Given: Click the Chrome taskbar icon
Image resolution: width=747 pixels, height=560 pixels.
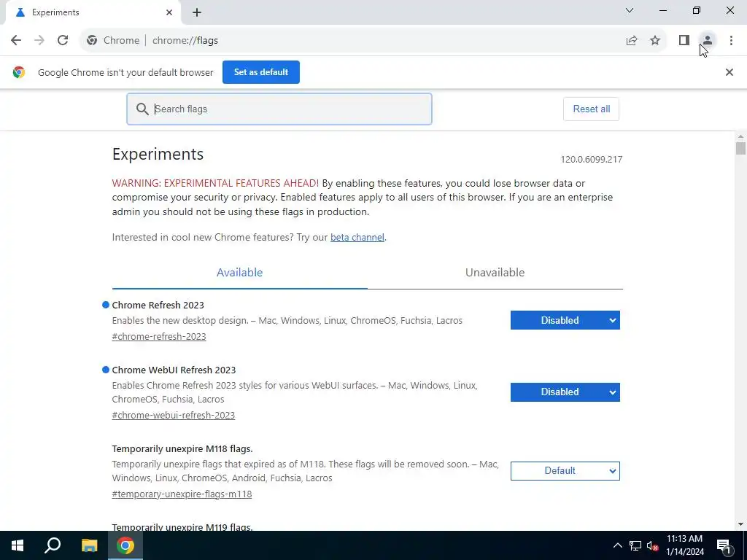Looking at the screenshot, I should point(125,545).
